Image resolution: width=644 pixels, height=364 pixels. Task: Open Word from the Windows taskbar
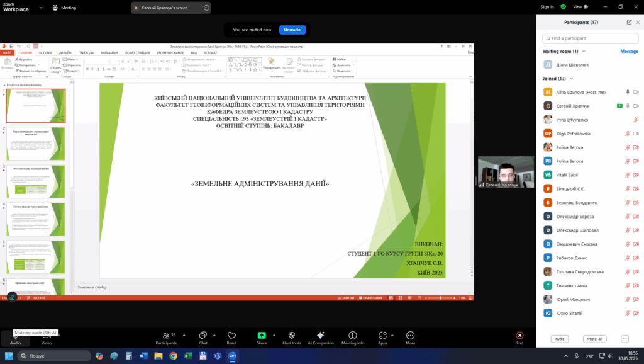143,356
